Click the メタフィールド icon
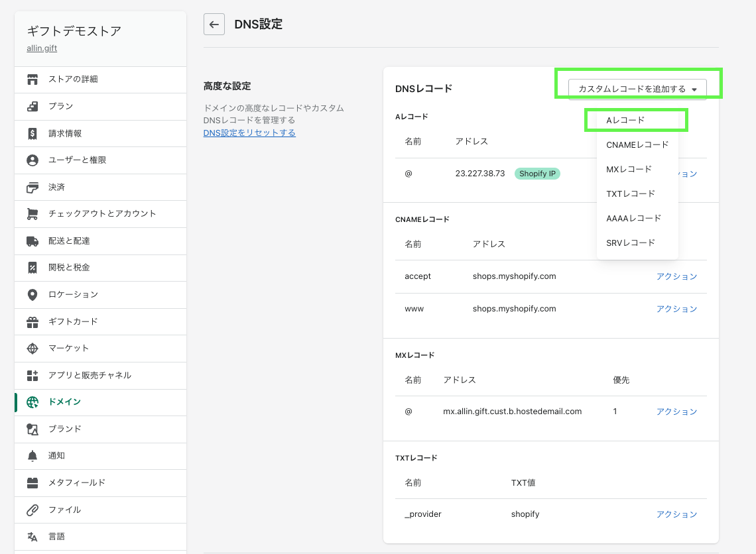756x554 pixels. tap(32, 482)
